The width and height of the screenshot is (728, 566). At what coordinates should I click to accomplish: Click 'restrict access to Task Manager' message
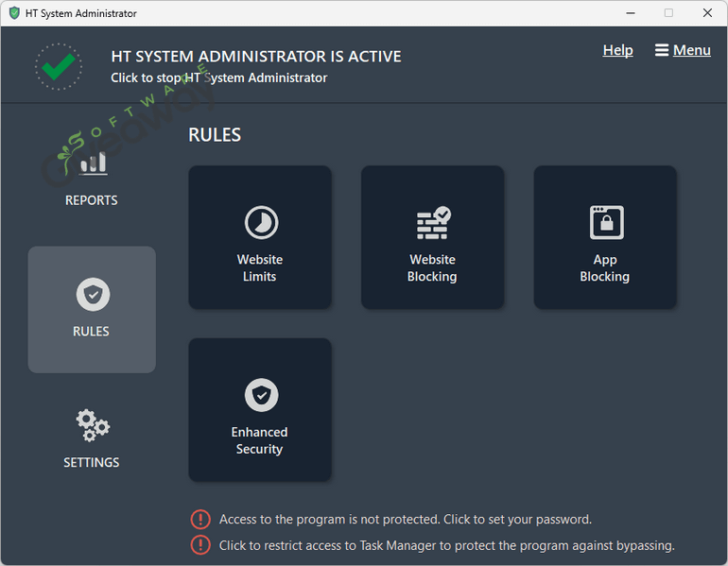pos(446,545)
